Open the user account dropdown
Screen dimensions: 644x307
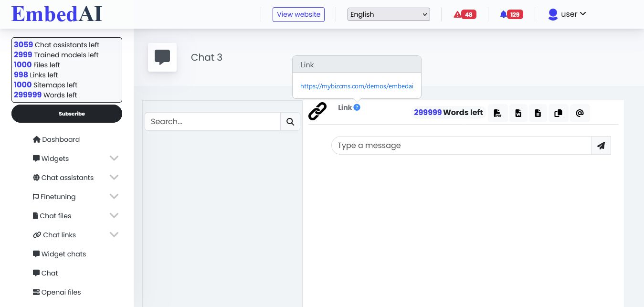pos(567,14)
